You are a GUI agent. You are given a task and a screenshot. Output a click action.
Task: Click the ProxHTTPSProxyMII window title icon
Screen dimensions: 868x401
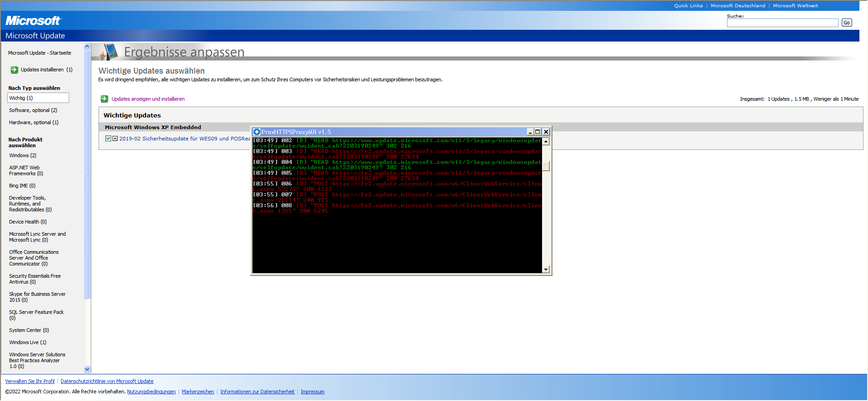click(x=257, y=132)
